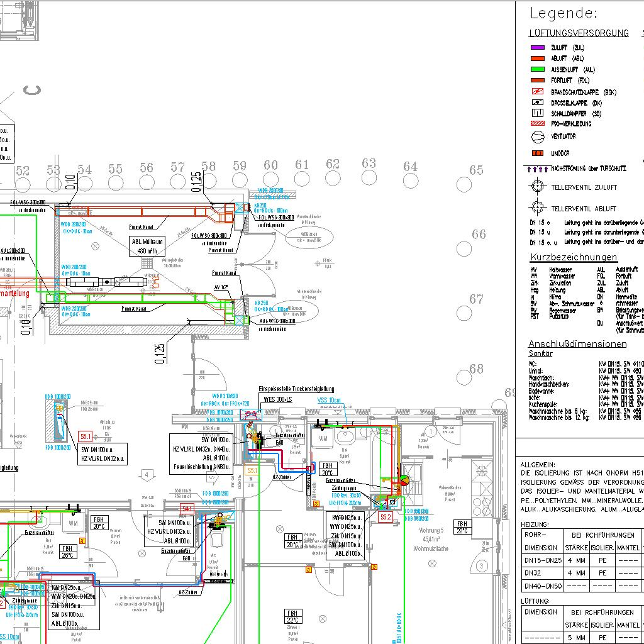Viewport: 644px width, 644px height.
Task: Click the F90-Verkleidung hatch symbol
Action: [537, 124]
